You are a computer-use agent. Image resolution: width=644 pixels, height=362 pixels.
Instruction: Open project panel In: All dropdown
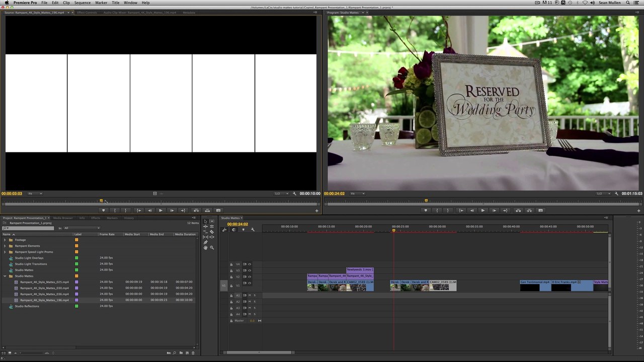[82, 228]
